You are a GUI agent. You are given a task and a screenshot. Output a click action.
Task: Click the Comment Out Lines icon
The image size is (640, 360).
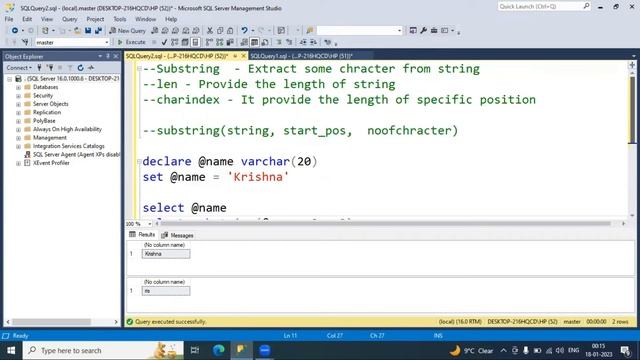[279, 42]
